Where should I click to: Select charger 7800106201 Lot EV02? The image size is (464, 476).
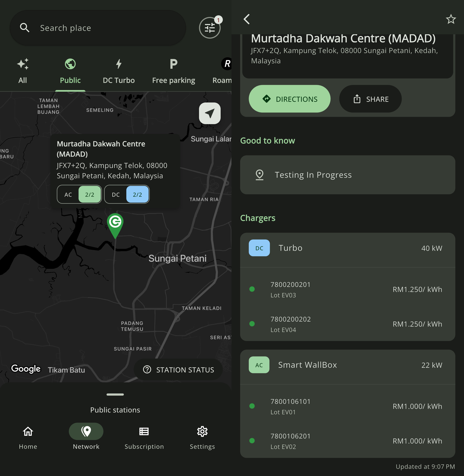(x=348, y=441)
